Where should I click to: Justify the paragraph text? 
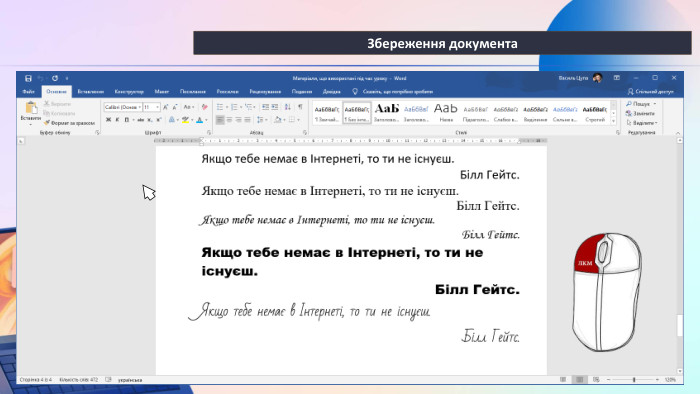coord(247,120)
